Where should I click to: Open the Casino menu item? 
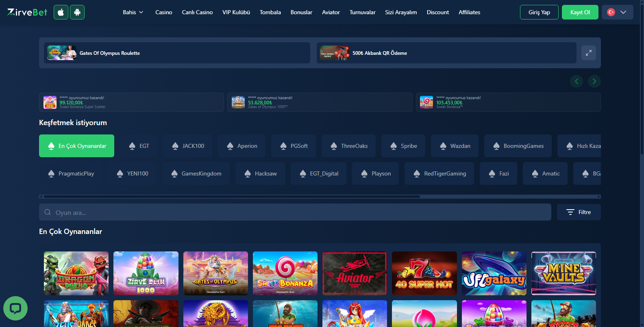(x=164, y=12)
